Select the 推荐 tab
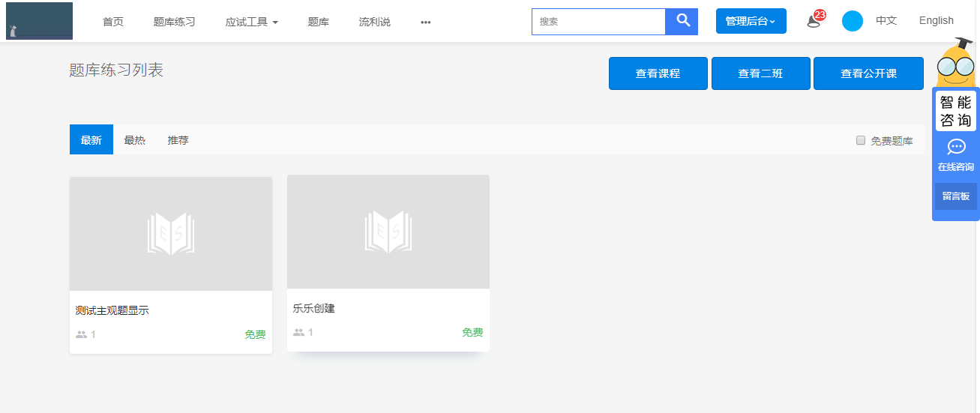 (x=178, y=140)
